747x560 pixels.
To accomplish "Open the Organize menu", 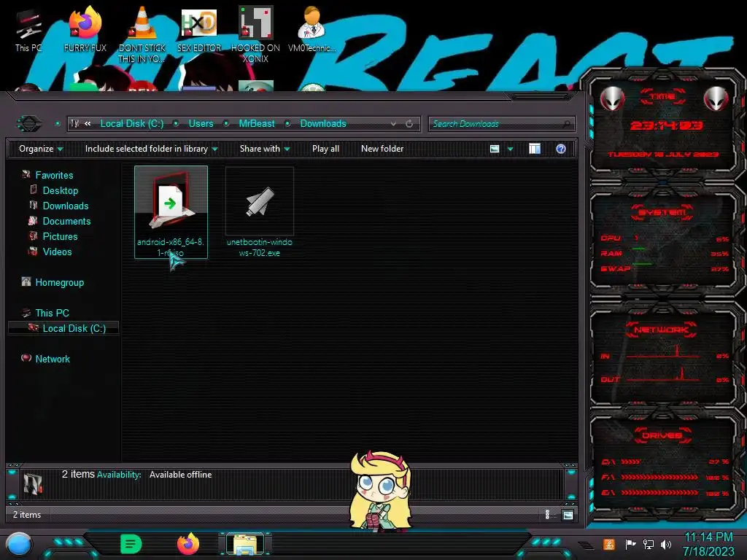I will tap(41, 149).
